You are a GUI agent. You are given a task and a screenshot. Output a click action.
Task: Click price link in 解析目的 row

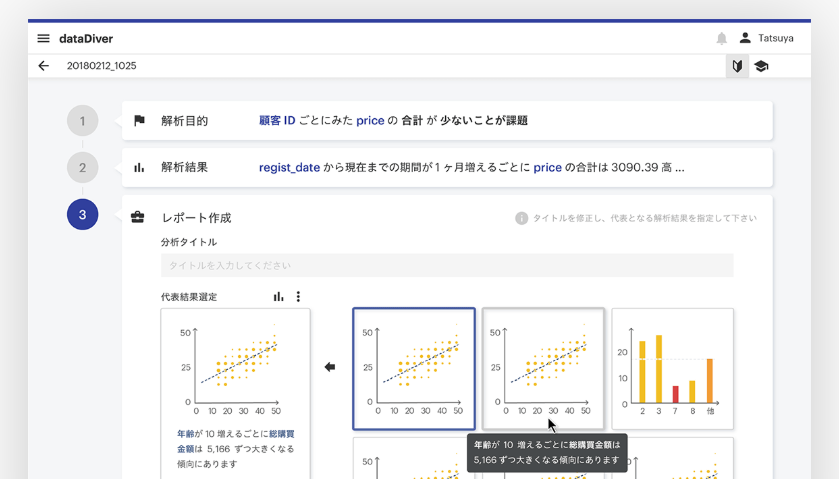coord(370,120)
